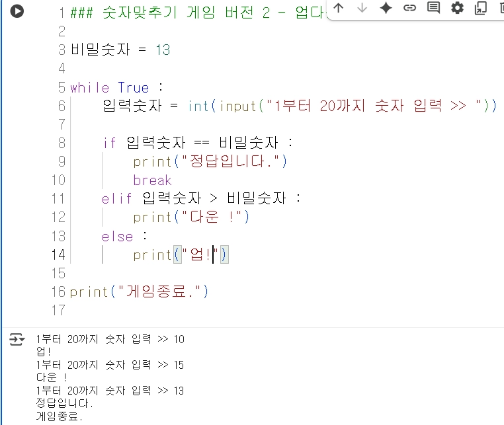Click output line ending with input 10

pos(110,339)
